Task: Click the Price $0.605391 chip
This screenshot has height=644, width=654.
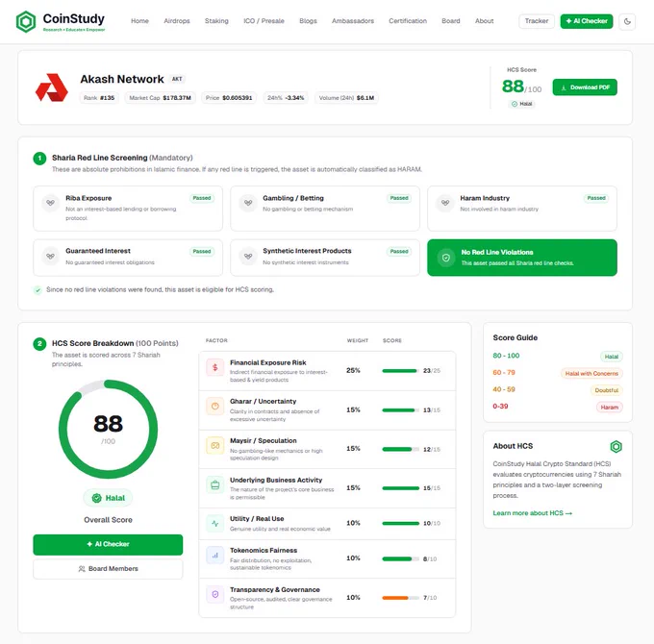Action: click(229, 98)
